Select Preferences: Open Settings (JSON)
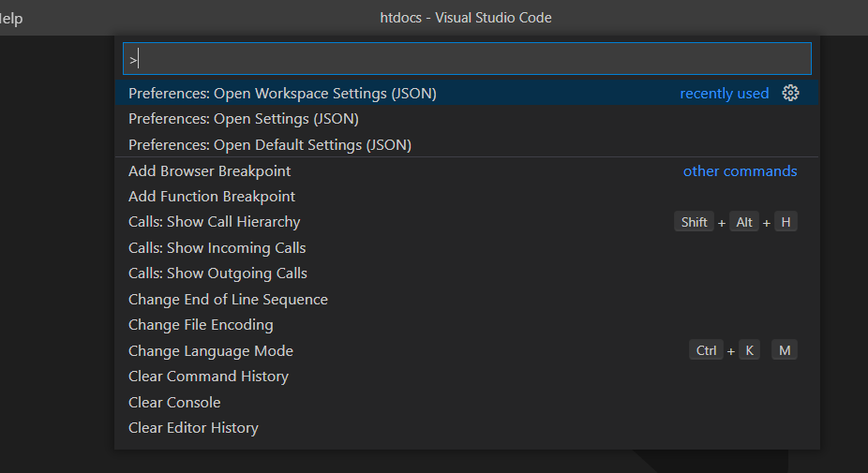The width and height of the screenshot is (868, 473). tap(467, 119)
